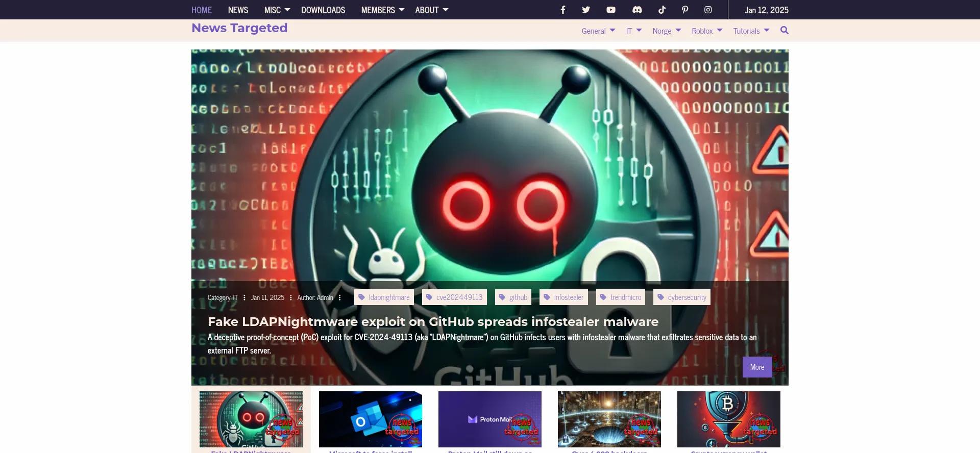The height and width of the screenshot is (453, 980).
Task: Select the Bitcoin shield article thumbnail
Action: (x=729, y=419)
